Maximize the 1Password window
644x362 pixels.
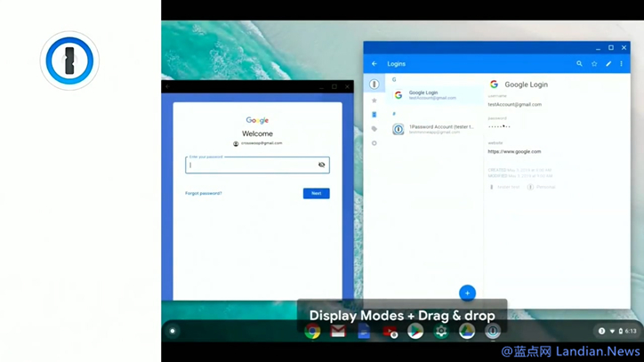(611, 48)
